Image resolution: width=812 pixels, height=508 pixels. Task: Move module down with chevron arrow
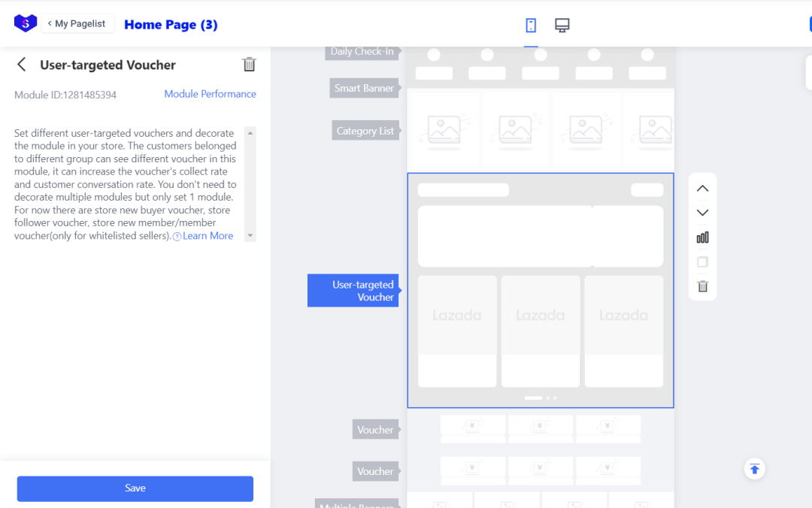pyautogui.click(x=703, y=213)
